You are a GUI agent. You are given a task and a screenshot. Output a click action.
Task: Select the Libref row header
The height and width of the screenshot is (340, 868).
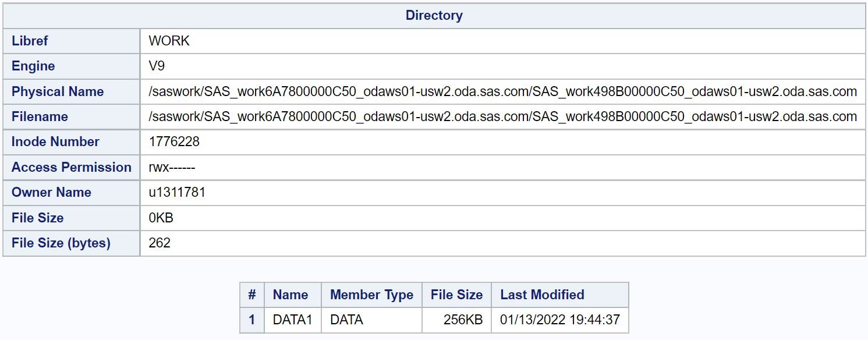71,41
